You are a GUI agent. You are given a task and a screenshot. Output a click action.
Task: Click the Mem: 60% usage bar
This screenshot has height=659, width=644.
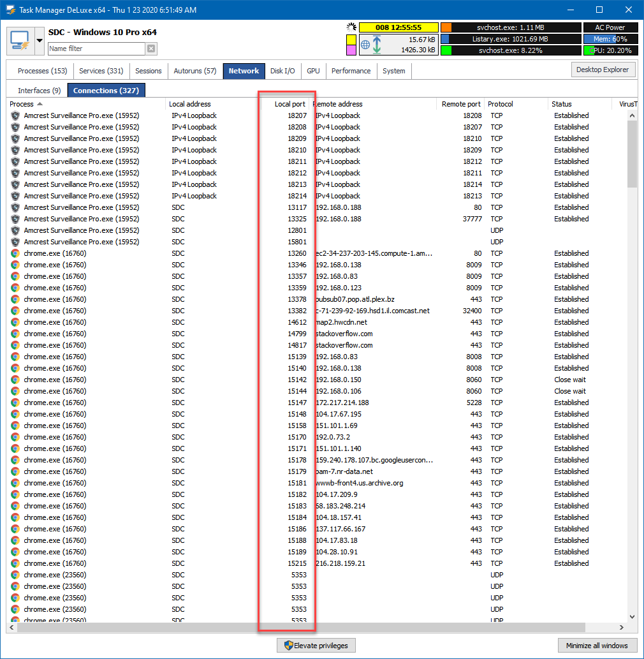coord(610,39)
